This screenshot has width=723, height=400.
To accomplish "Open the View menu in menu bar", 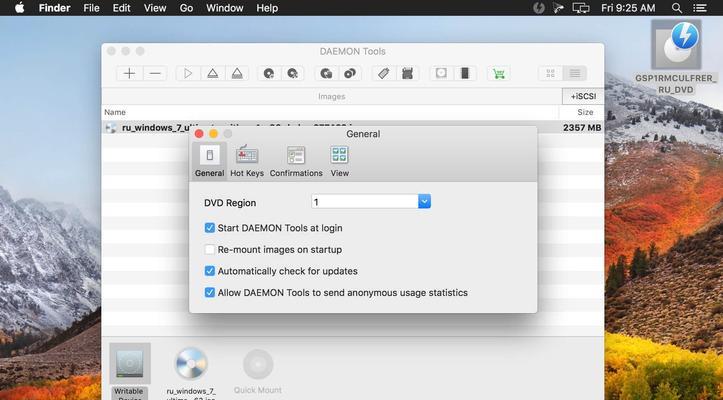I will pos(155,8).
